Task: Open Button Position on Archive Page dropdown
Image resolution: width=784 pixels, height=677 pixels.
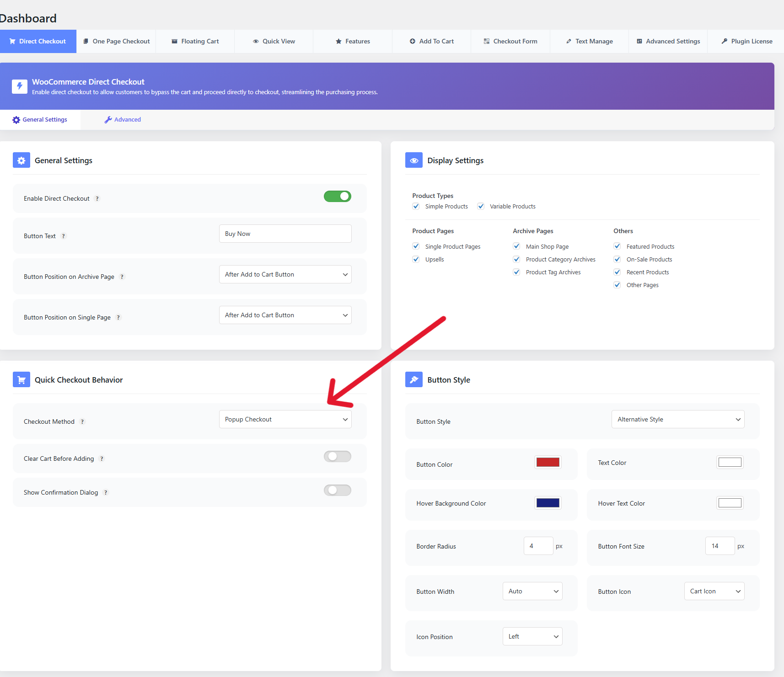Action: [x=285, y=274]
